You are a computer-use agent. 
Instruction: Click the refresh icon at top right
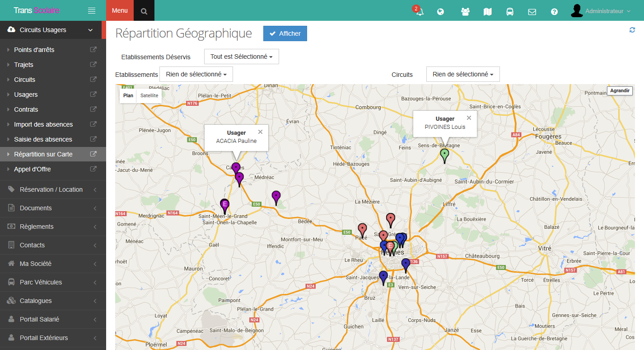632,30
